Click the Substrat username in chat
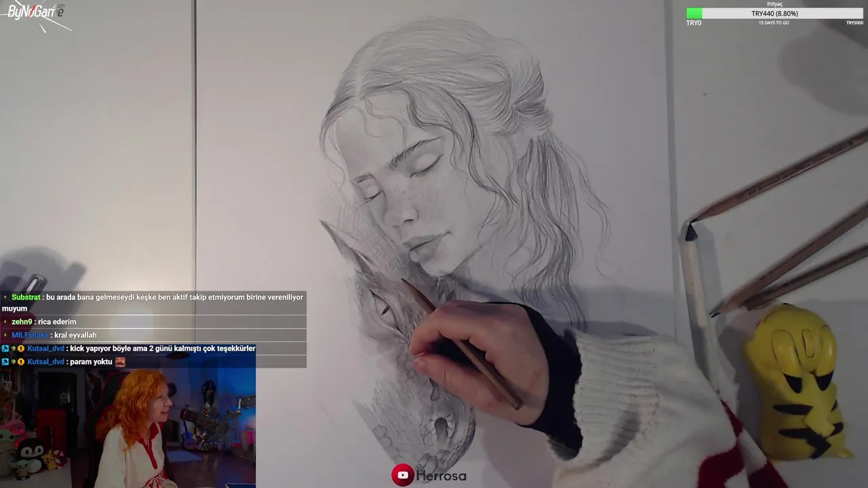Viewport: 868px width, 488px height. click(26, 298)
